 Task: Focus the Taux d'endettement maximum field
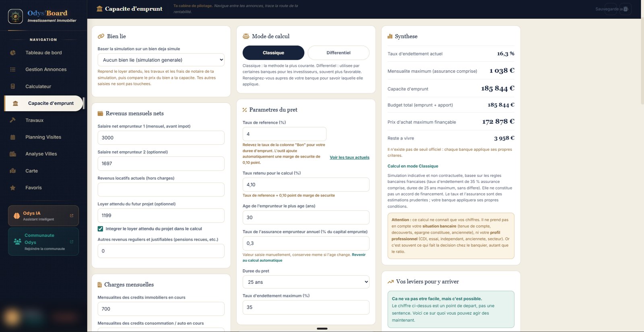pos(306,307)
